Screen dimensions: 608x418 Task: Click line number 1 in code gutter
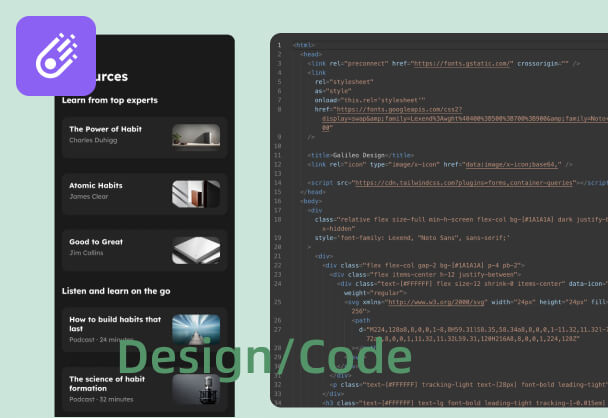click(279, 45)
